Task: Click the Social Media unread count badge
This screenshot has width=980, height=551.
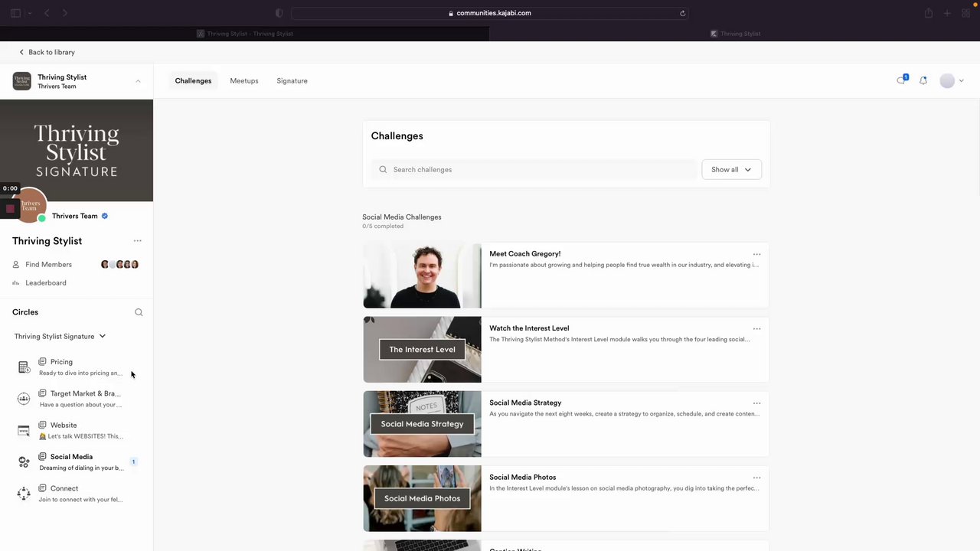Action: pyautogui.click(x=133, y=462)
